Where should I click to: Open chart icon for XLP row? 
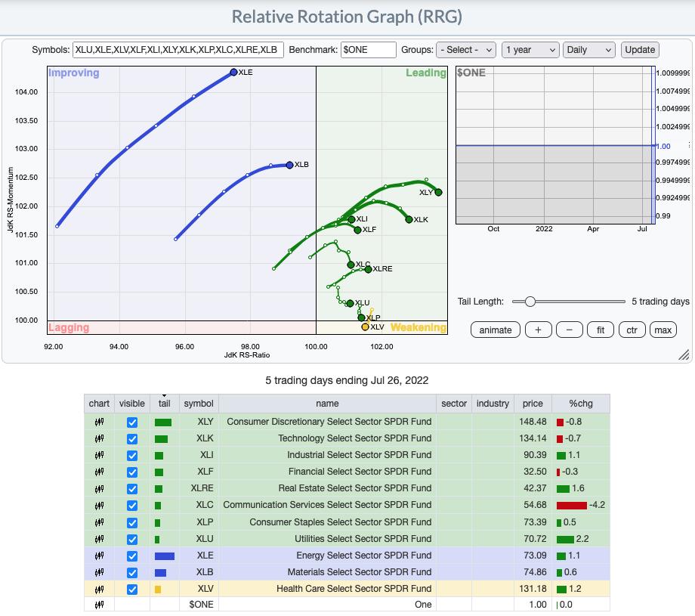click(99, 522)
